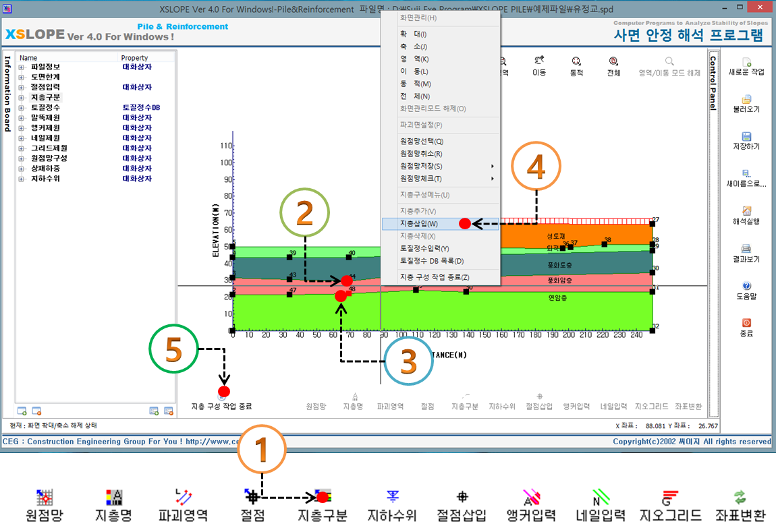Expand the 말뚝제원 tree node
The width and height of the screenshot is (776, 532).
click(x=22, y=118)
